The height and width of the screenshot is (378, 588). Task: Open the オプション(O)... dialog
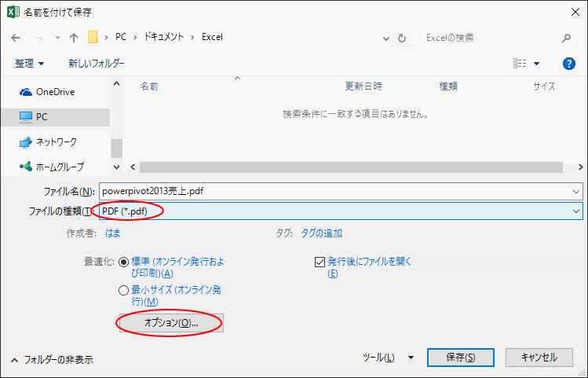pos(171,323)
